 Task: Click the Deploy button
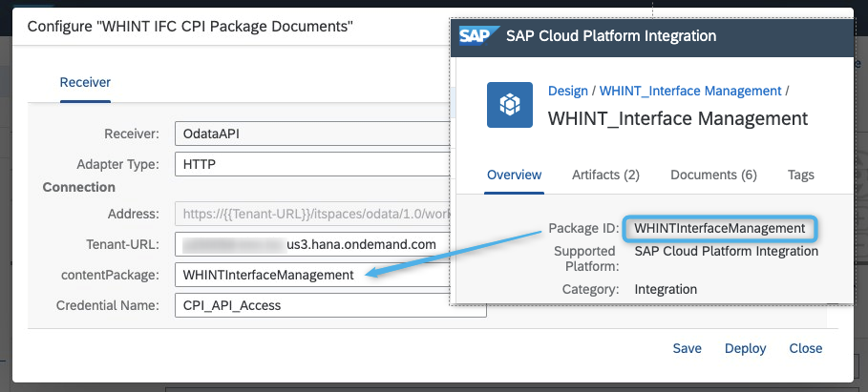tap(745, 348)
